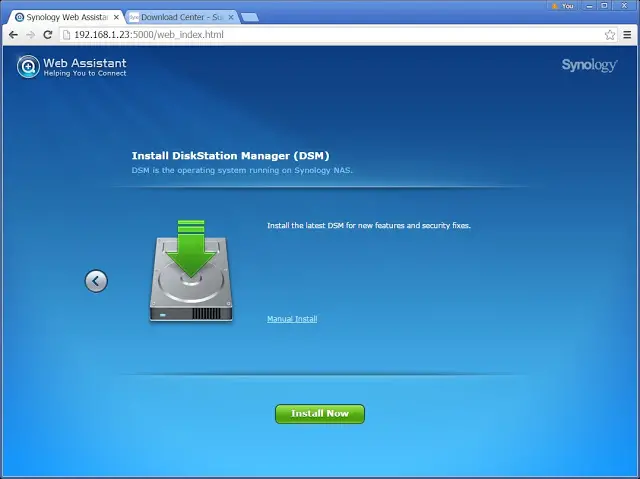
Task: Click the text 'DSM is the operating system running on Synology NAS.'
Action: pyautogui.click(x=242, y=170)
